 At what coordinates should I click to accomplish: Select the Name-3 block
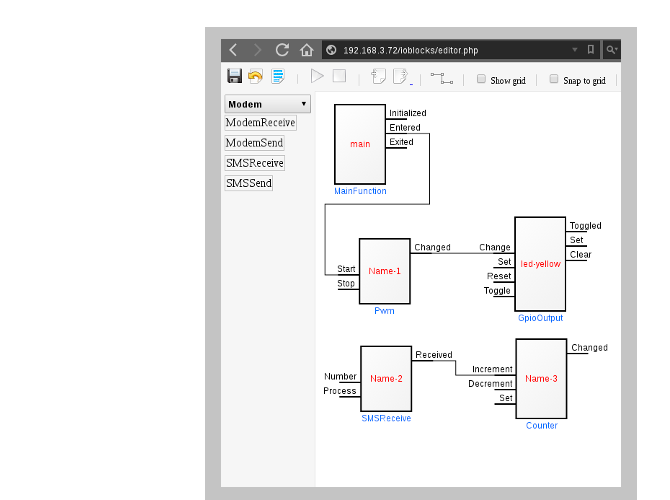tap(541, 379)
